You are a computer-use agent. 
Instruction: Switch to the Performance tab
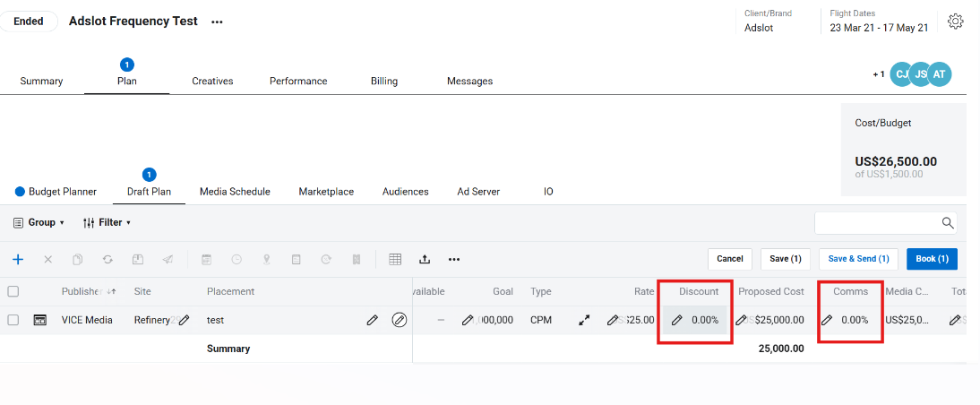298,81
